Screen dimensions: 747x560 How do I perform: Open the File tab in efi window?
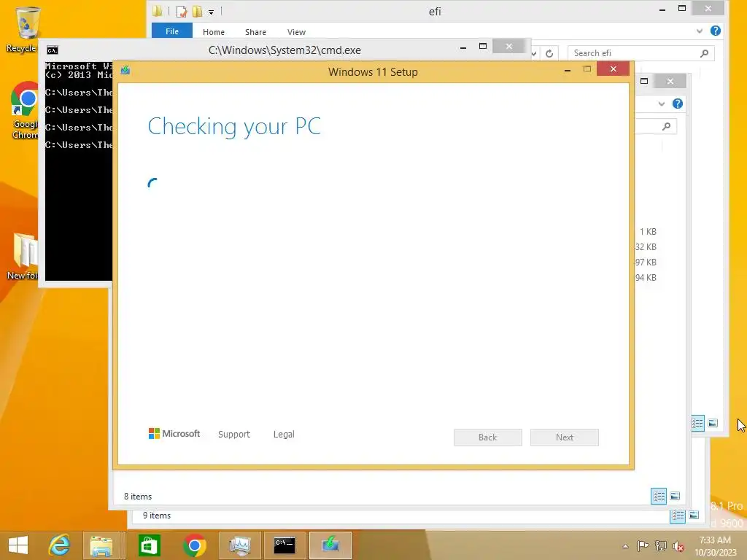coord(172,31)
